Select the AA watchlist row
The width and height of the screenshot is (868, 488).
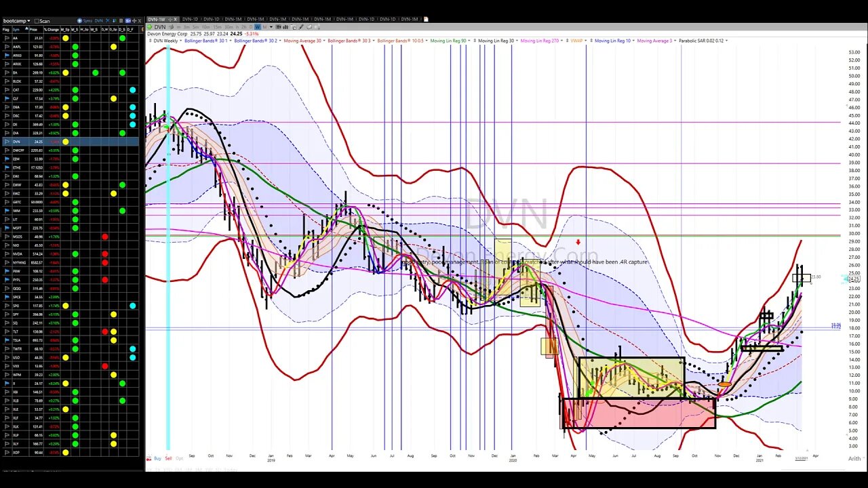70,39
